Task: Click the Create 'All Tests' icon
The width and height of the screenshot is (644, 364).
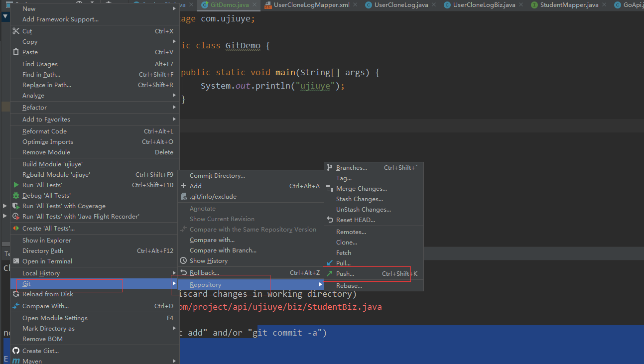Action: 16,228
